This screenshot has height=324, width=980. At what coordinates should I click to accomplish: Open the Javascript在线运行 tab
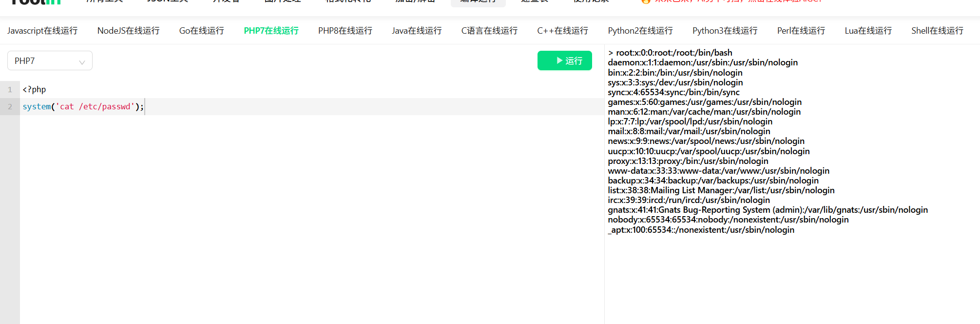tap(42, 31)
